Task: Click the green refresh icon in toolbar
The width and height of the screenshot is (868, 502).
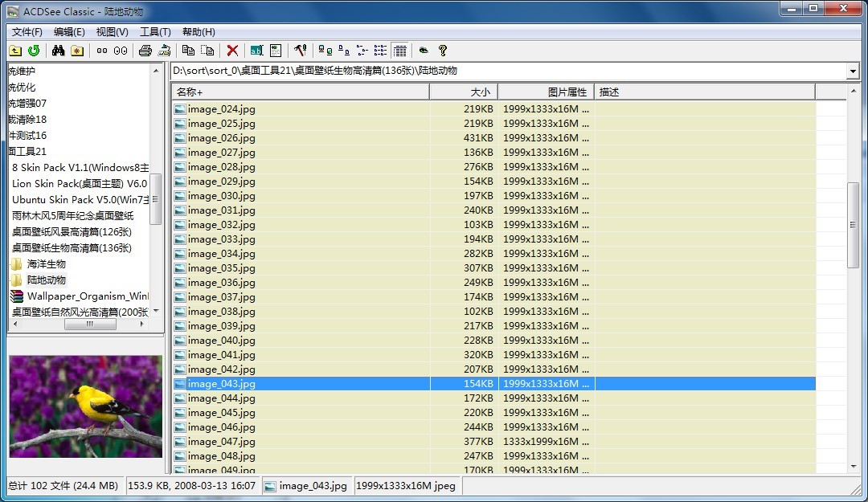Action: click(x=34, y=51)
